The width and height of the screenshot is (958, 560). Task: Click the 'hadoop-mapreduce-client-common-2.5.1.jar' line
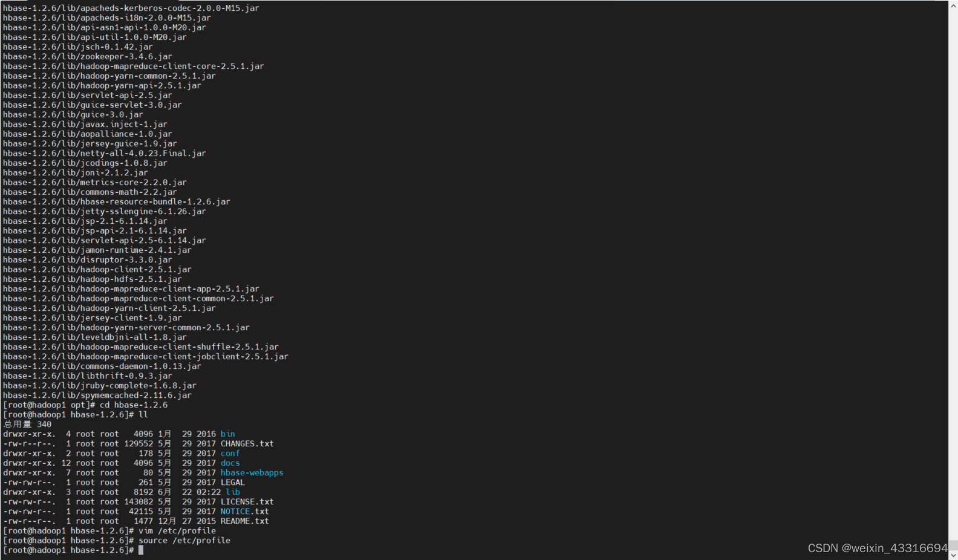[138, 299]
